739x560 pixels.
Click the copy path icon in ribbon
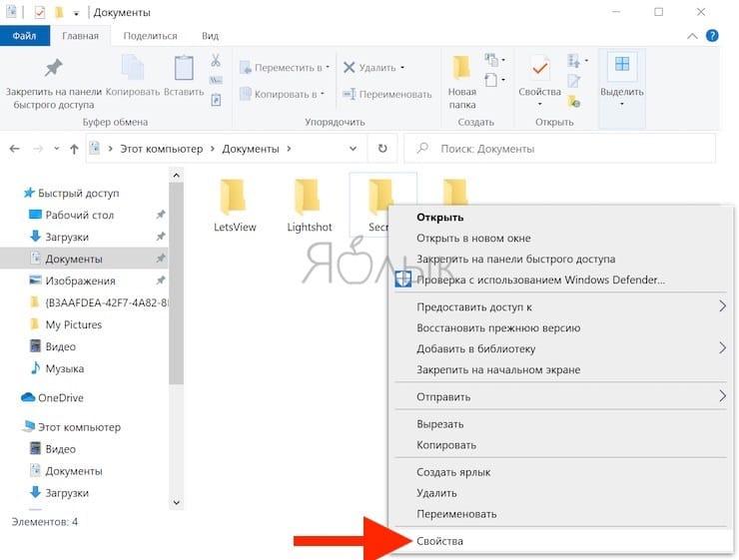point(216,81)
